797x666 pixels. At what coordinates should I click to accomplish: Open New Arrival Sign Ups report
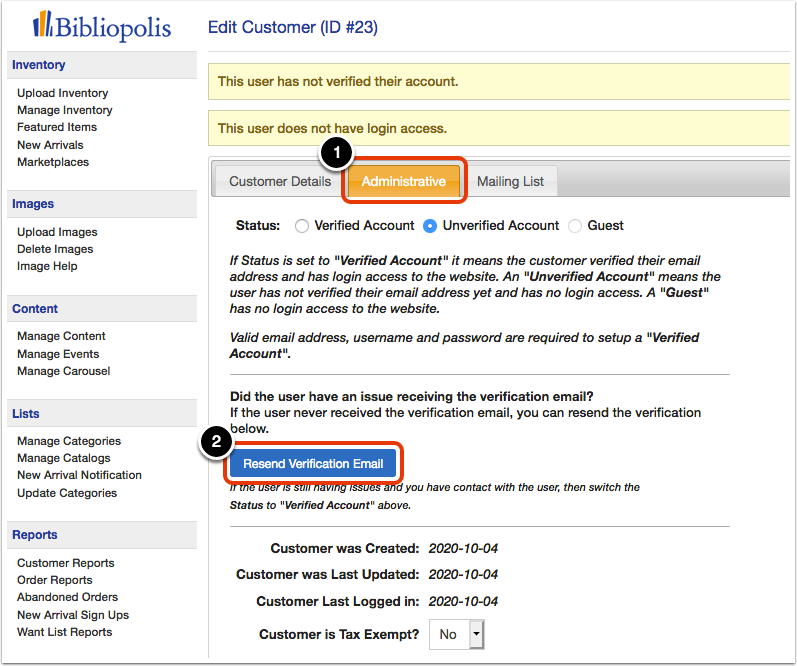pos(73,615)
